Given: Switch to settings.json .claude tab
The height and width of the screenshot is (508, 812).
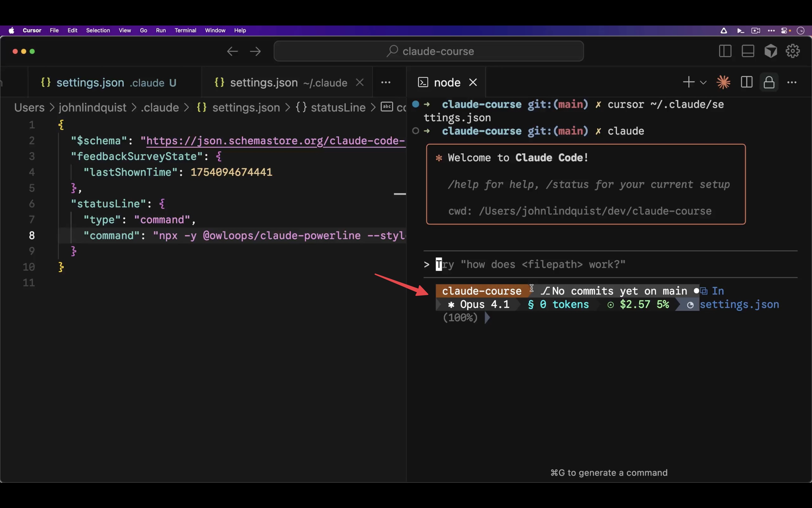Looking at the screenshot, I should point(115,82).
